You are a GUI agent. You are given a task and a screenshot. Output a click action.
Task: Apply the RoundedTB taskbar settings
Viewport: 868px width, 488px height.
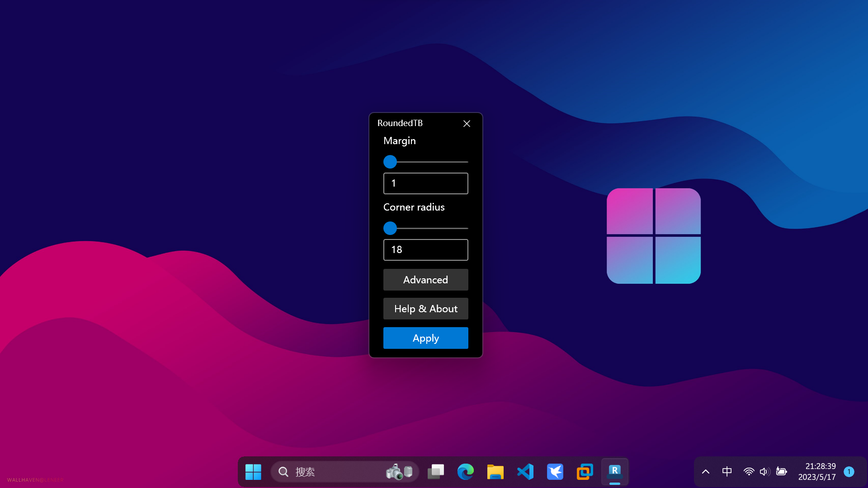pos(425,338)
